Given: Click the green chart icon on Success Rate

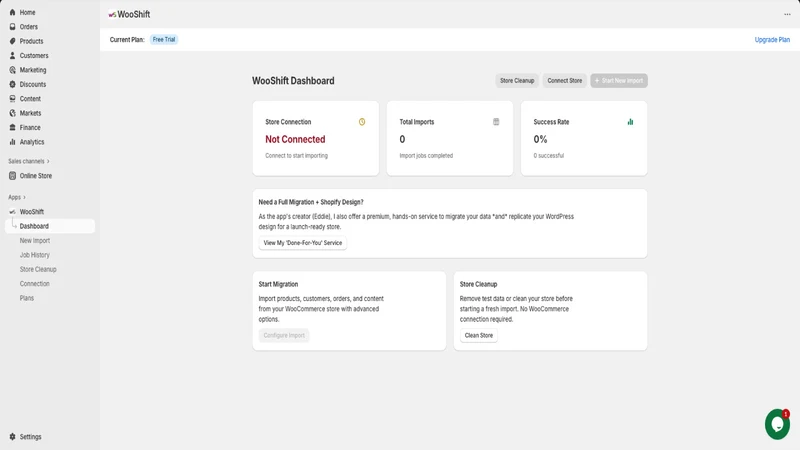Looking at the screenshot, I should tap(630, 122).
